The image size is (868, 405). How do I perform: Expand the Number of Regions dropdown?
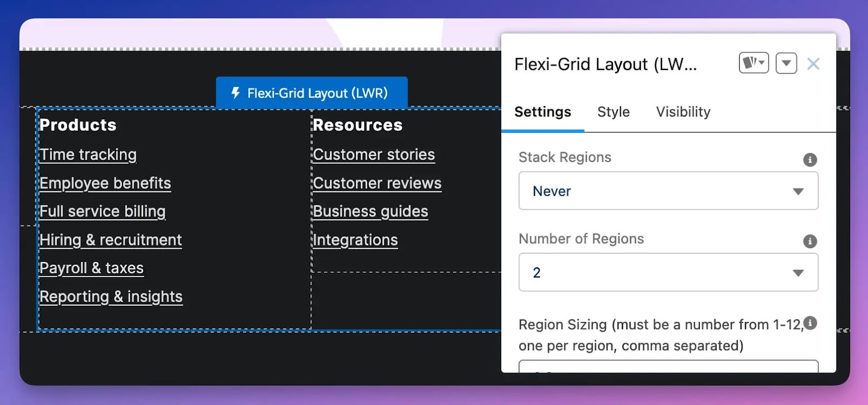click(668, 272)
